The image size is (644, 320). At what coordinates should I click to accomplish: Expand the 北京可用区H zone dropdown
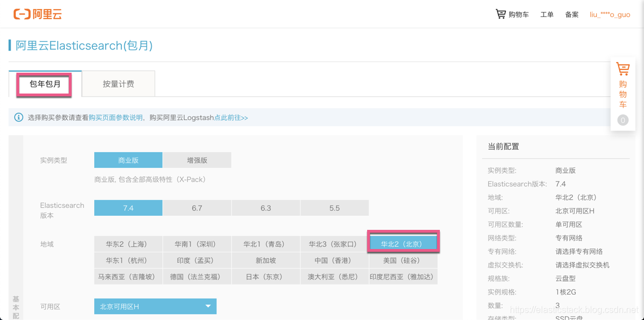point(155,306)
